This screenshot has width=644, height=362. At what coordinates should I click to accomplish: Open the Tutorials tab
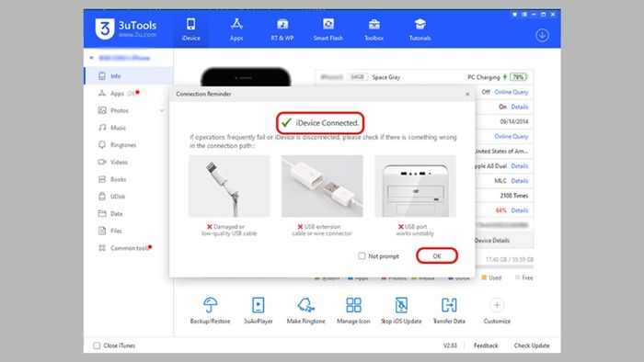420,29
